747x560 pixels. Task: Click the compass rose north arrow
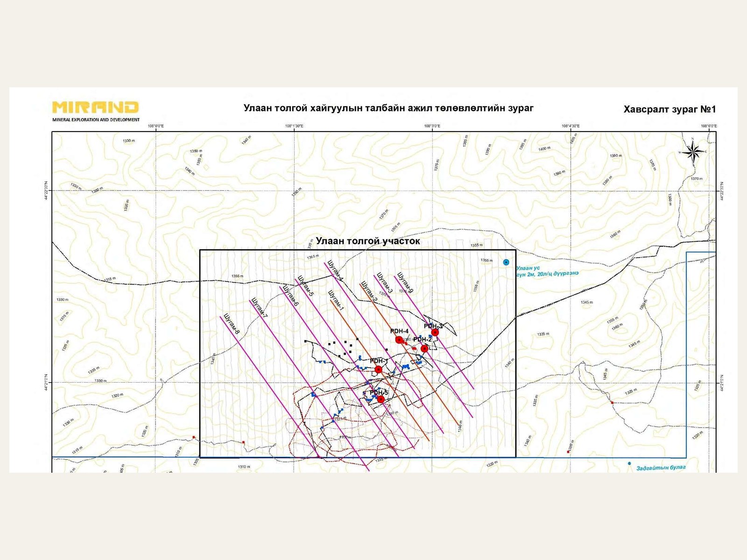tap(693, 151)
